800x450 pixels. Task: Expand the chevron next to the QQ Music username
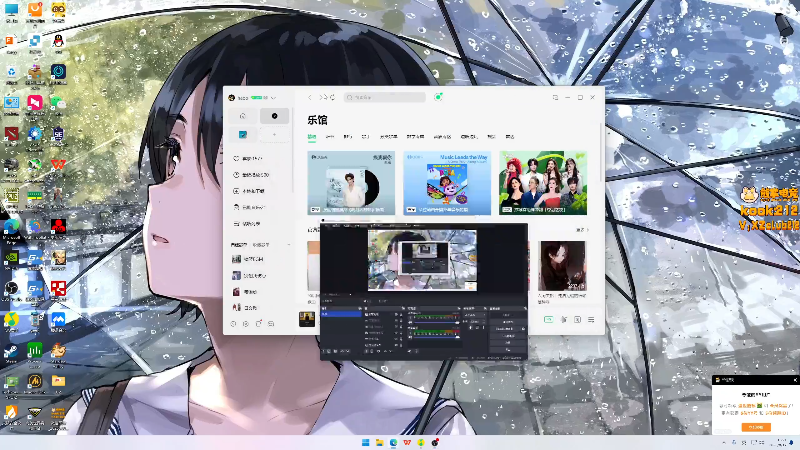[x=273, y=97]
